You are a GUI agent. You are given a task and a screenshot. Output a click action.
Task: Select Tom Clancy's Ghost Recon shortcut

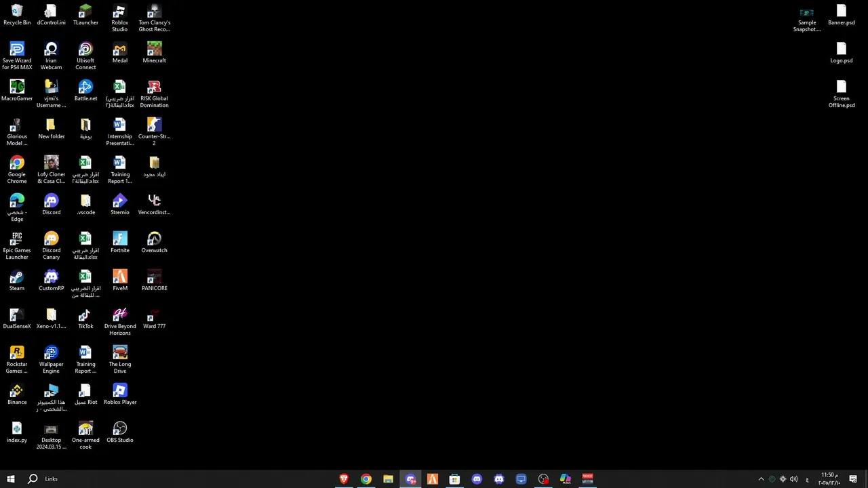(x=154, y=19)
